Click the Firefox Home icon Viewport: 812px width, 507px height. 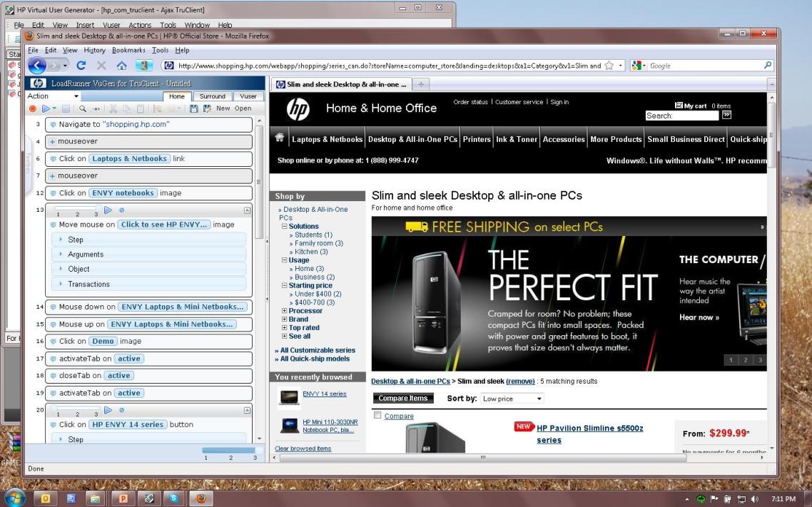122,66
